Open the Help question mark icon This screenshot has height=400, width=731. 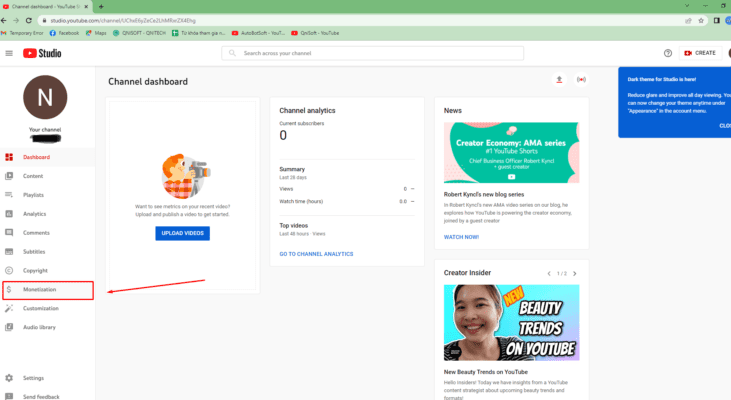668,53
